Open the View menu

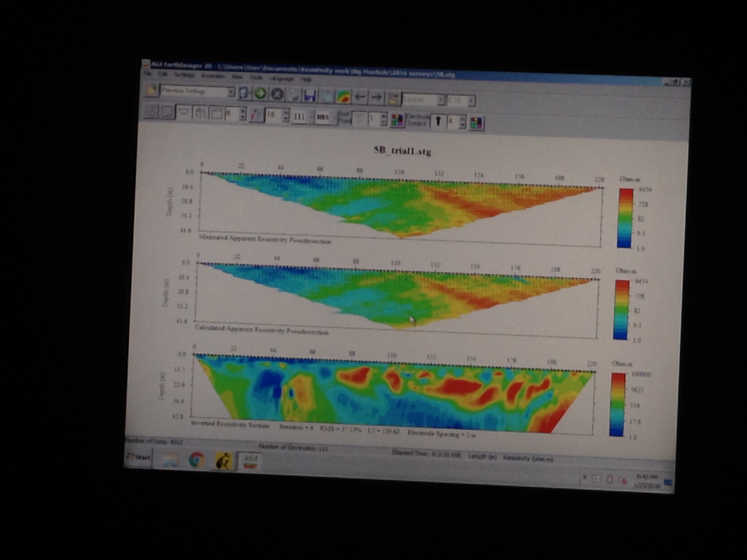pos(237,77)
